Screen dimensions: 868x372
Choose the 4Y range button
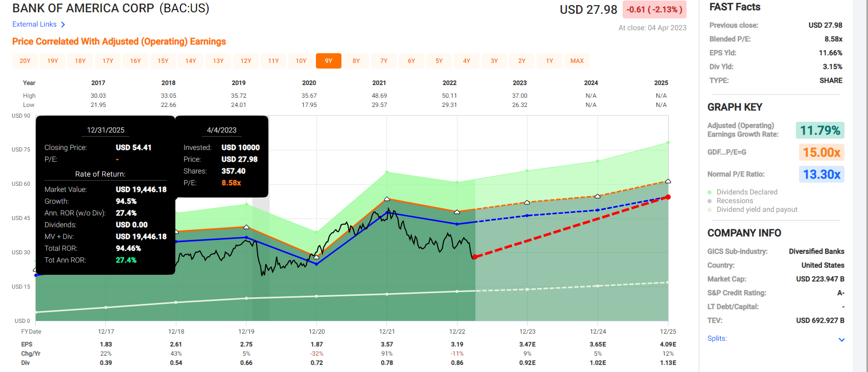(467, 61)
